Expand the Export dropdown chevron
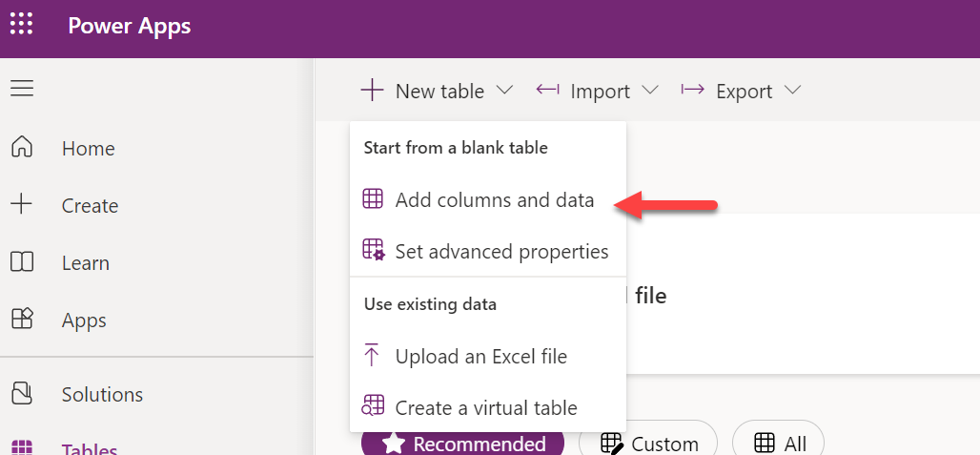This screenshot has height=455, width=980. tap(792, 91)
